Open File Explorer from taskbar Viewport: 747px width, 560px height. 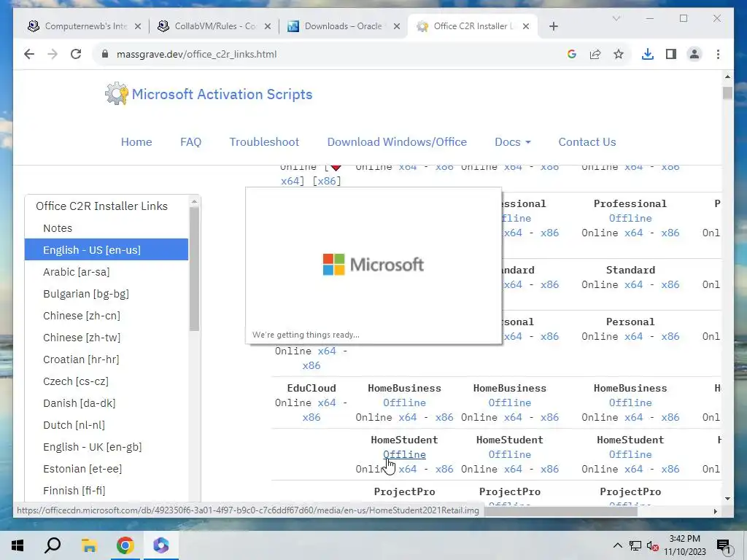(x=88, y=545)
